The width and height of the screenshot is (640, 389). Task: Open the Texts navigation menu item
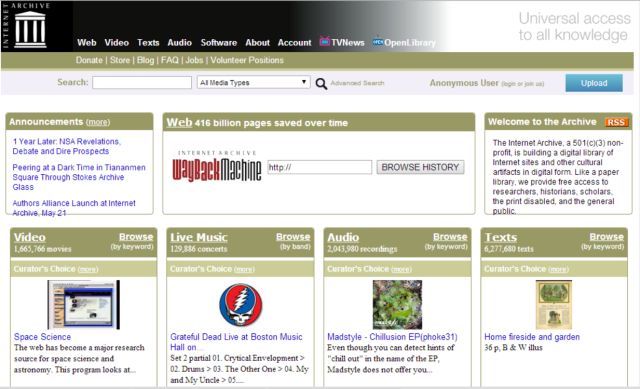pyautogui.click(x=148, y=42)
